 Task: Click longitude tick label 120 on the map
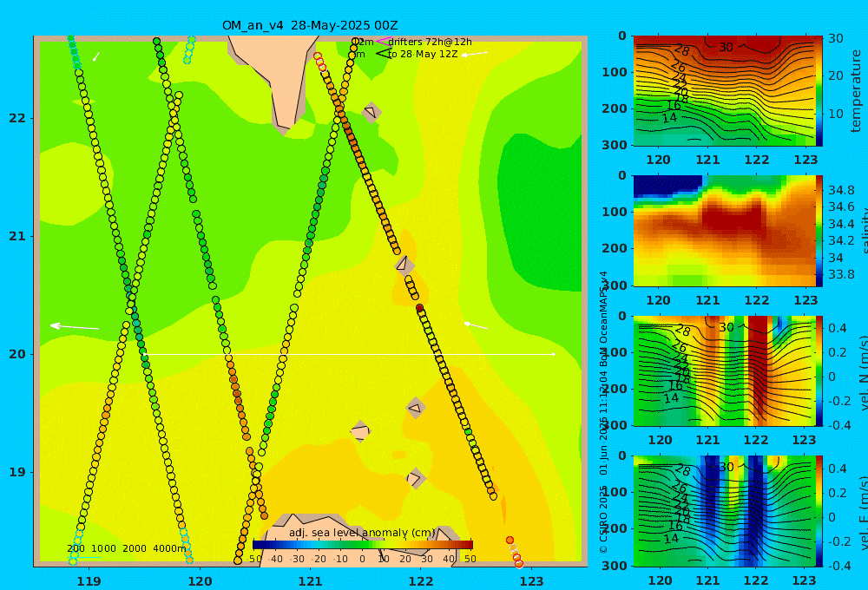tap(200, 581)
